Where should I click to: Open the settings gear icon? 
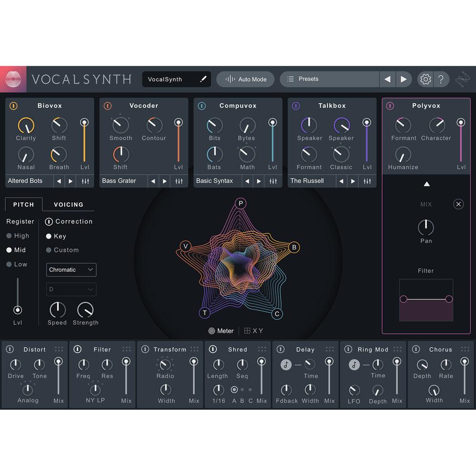[x=425, y=79]
